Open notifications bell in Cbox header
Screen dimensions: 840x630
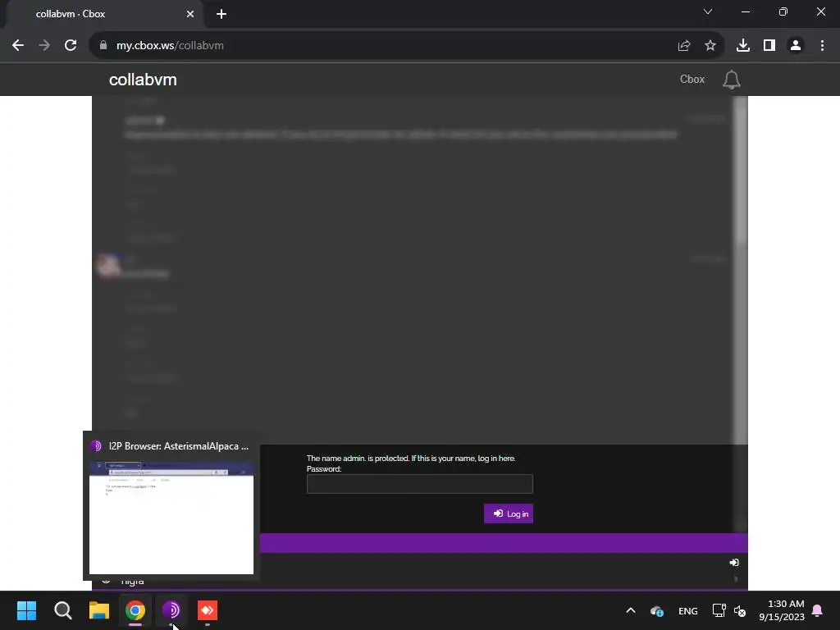pos(731,80)
